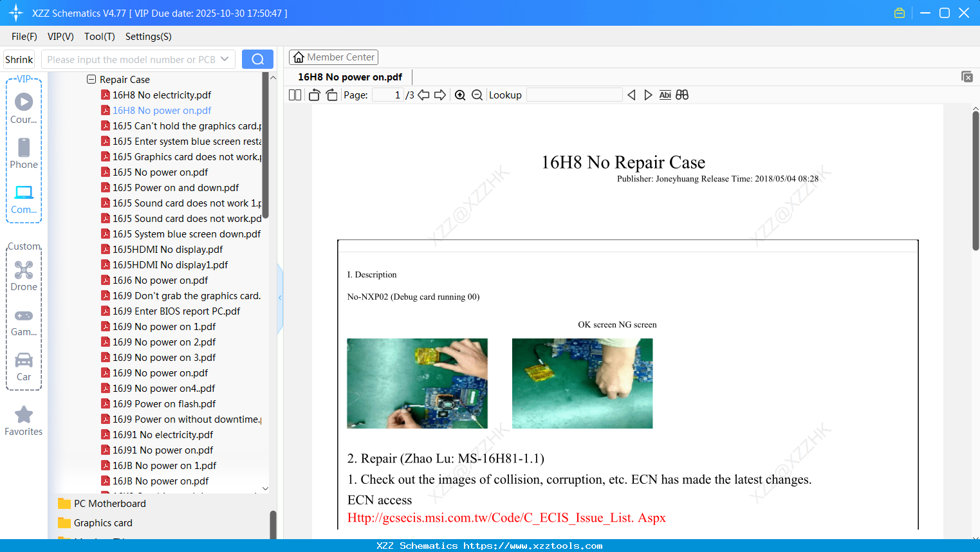Rotate the page counterclockwise

click(314, 95)
